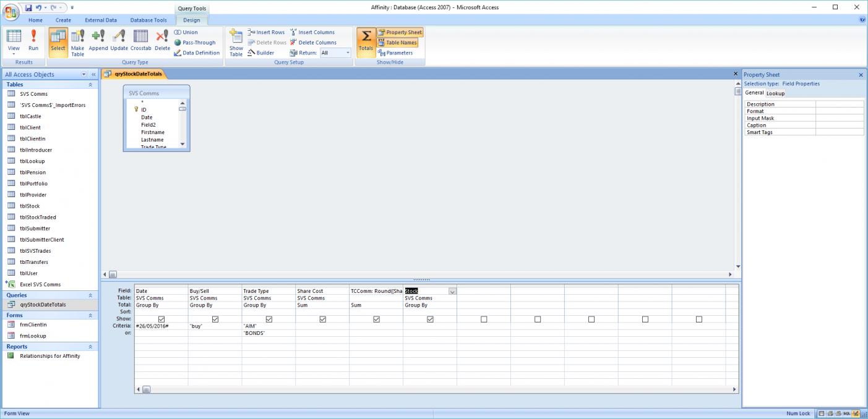Switch query to Make Table type
Viewport: 868px width, 419px height.
coord(78,43)
